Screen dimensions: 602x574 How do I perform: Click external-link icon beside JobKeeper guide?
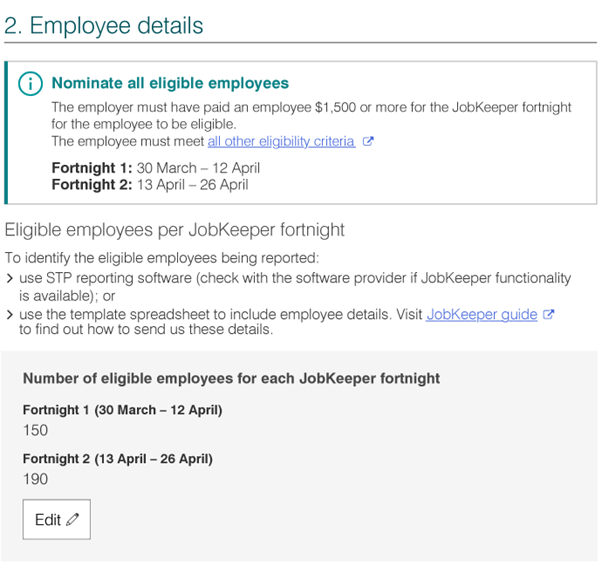tap(548, 314)
